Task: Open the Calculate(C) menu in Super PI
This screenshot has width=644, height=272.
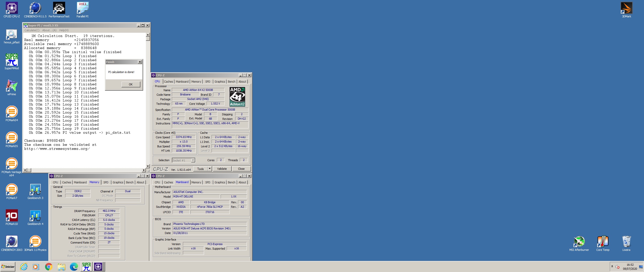Action: tap(32, 30)
